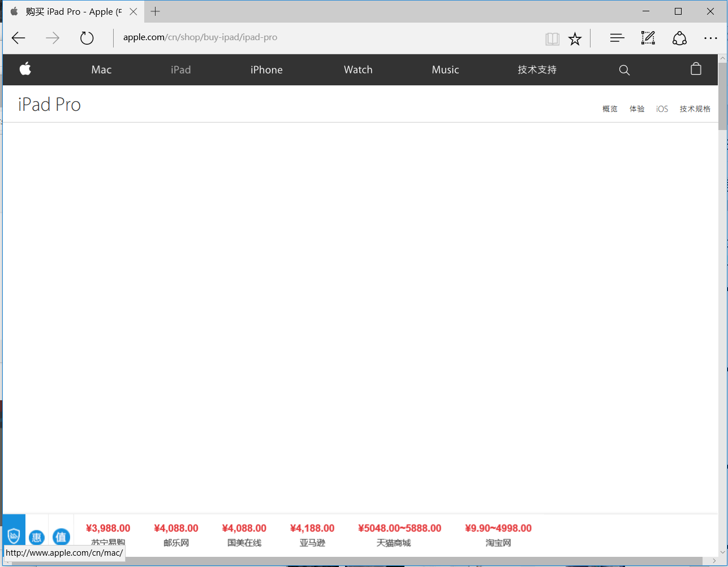Add page to favorites with star icon
Image resolution: width=728 pixels, height=567 pixels.
pyautogui.click(x=575, y=38)
